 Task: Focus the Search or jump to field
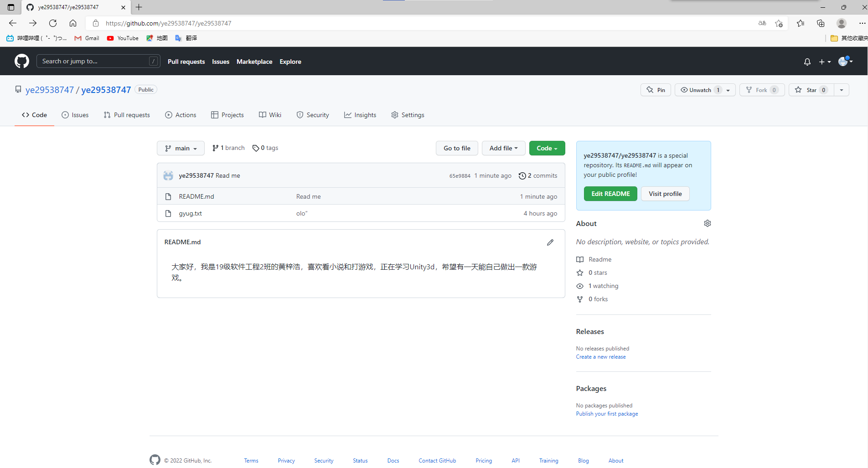[98, 61]
